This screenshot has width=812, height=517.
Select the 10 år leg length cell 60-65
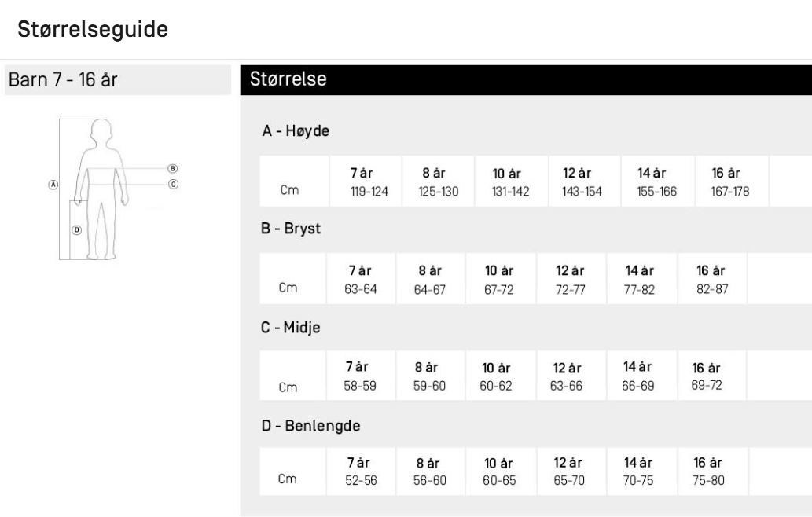point(502,471)
